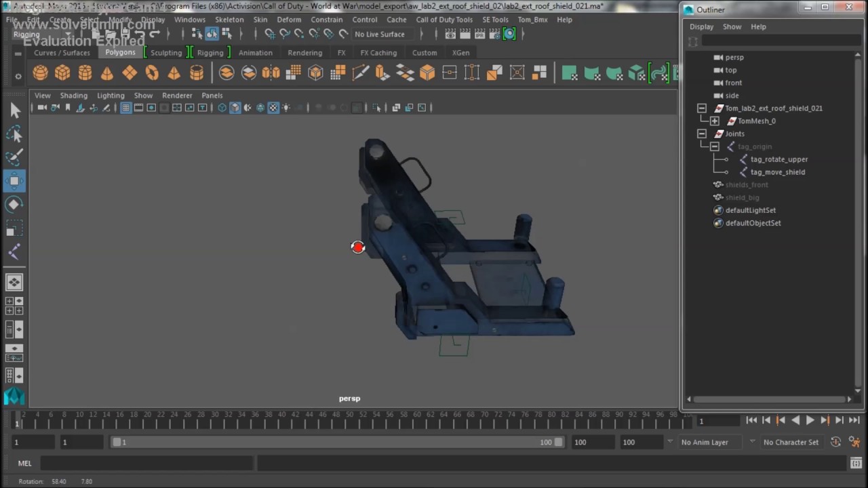
Task: Select the Paint Selection tool
Action: point(14,157)
